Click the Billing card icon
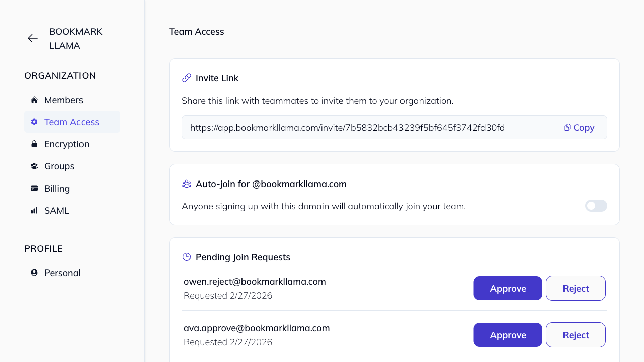644x362 pixels. (34, 188)
